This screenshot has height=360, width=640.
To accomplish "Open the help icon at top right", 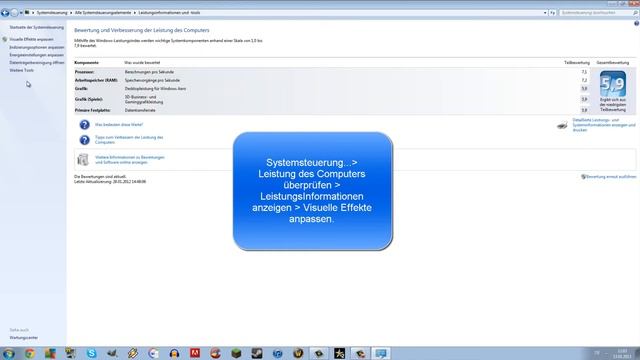I will point(636,24).
